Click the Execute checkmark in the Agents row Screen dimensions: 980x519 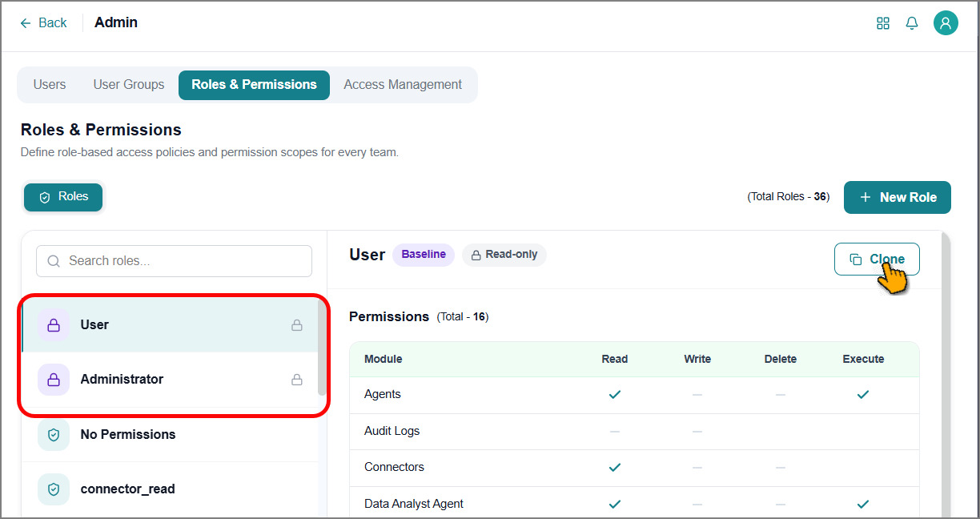click(863, 395)
